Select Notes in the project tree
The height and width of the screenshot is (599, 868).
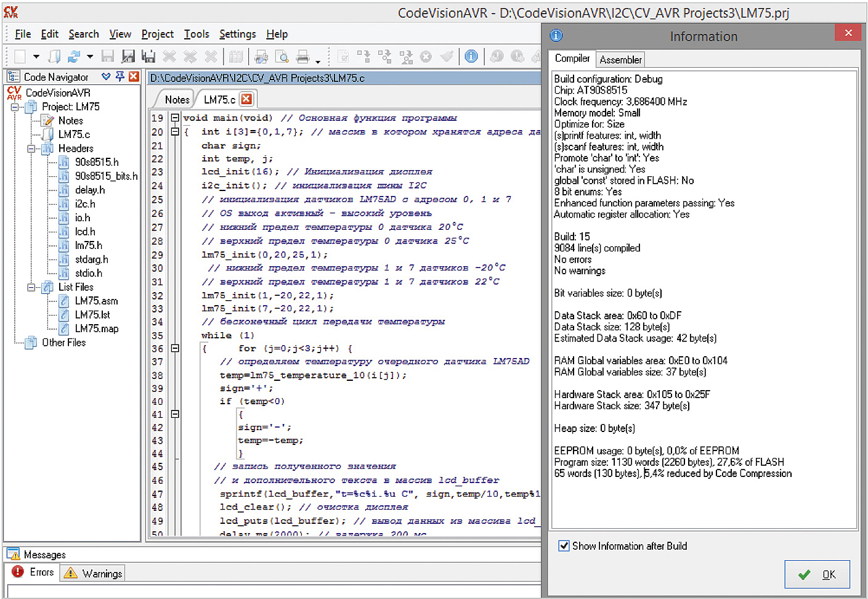70,121
